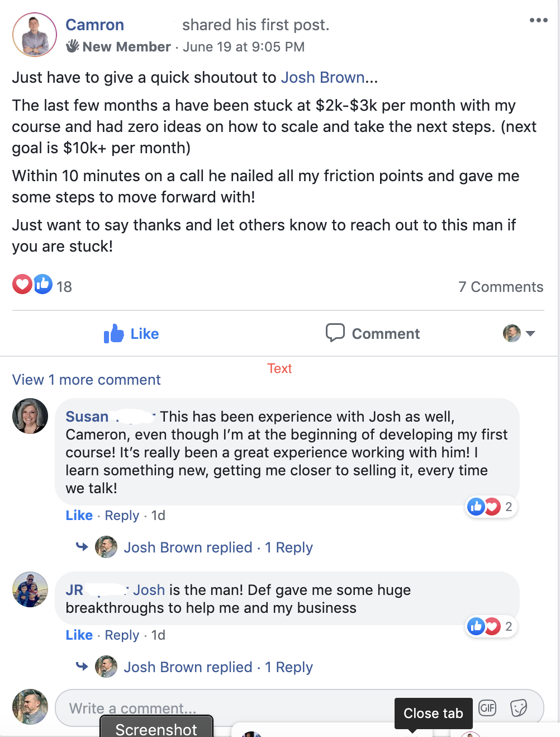
Task: Click the thumbs-up icon in the Like button
Action: pos(114,334)
